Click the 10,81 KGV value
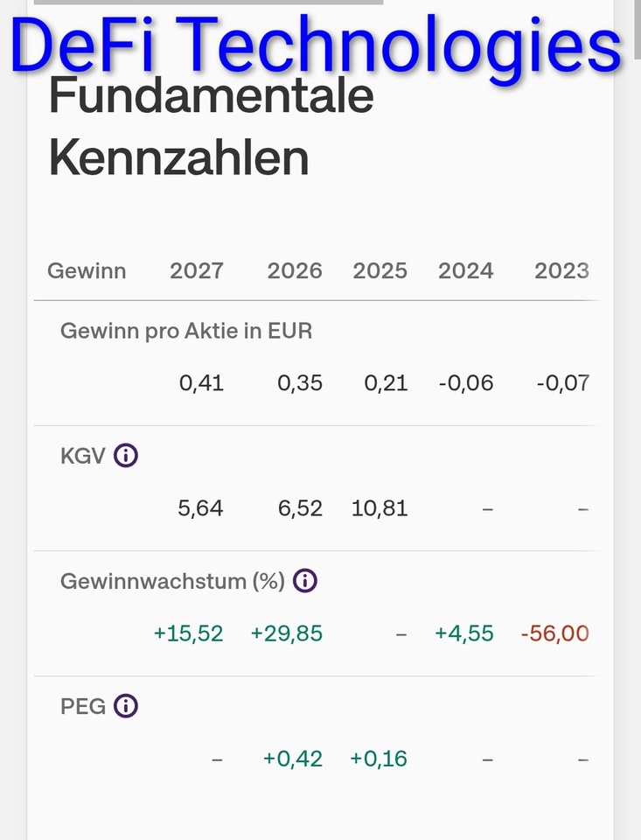 380,508
